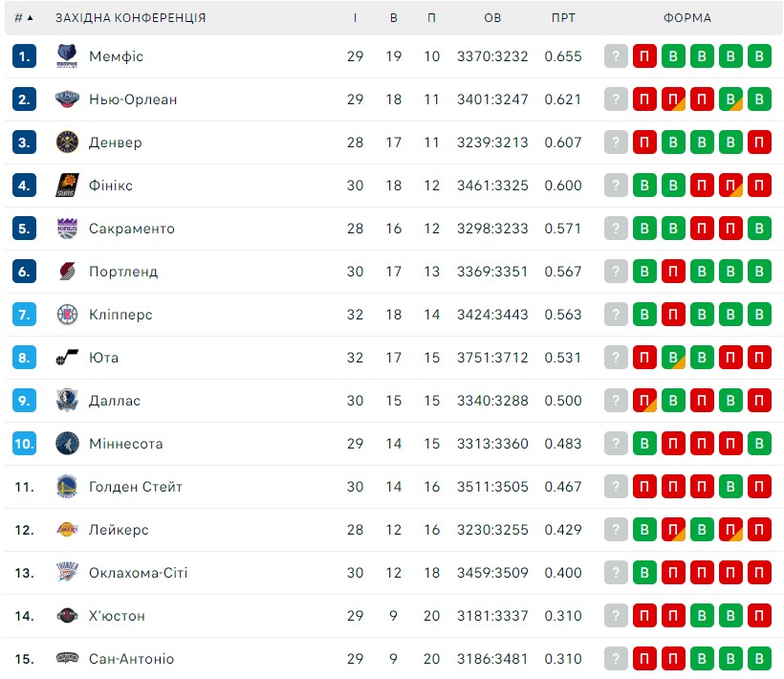Click the Memphis Grizzlies team logo

[x=67, y=56]
